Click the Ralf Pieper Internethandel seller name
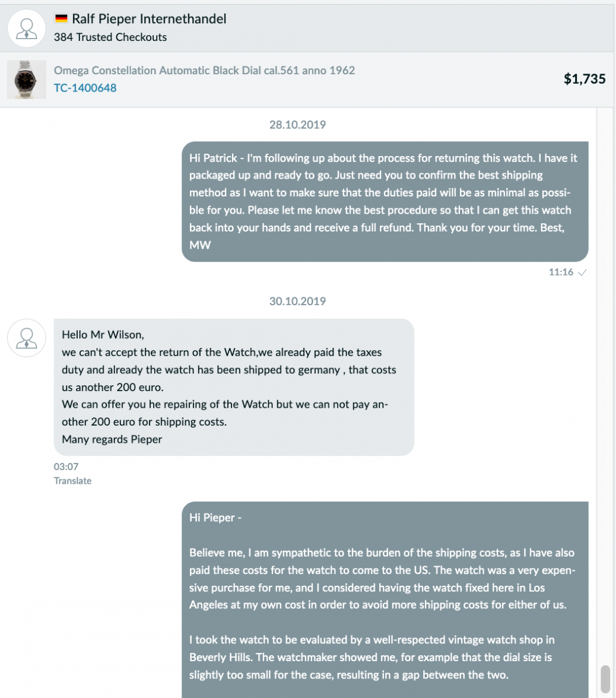 click(149, 19)
